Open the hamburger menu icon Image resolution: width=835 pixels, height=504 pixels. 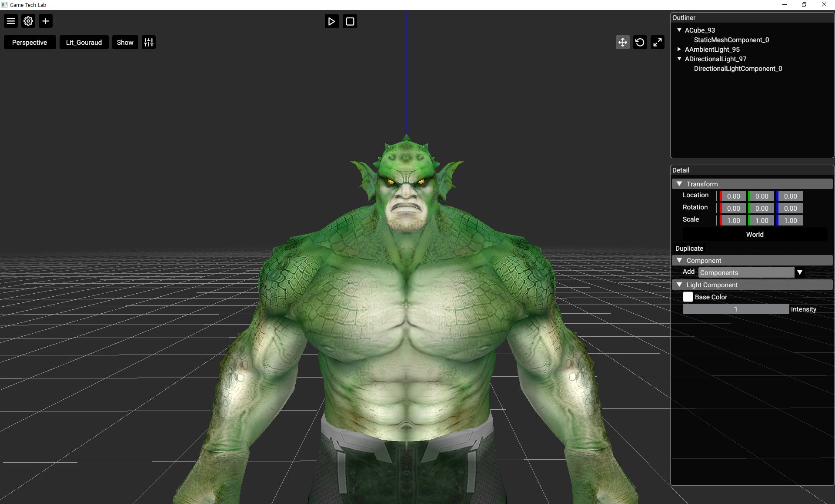[11, 21]
